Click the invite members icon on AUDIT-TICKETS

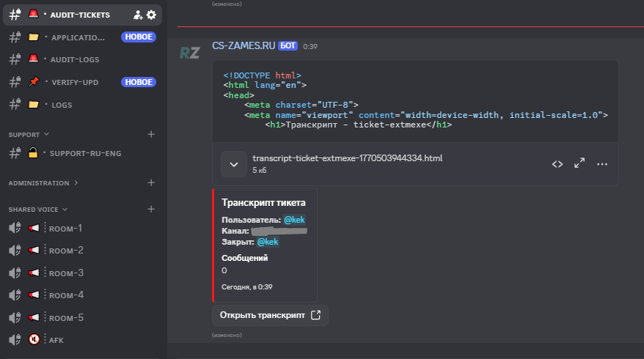[138, 15]
